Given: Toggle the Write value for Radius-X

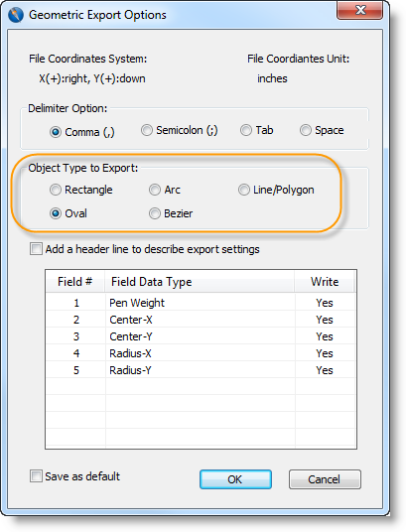Looking at the screenshot, I should coord(325,353).
